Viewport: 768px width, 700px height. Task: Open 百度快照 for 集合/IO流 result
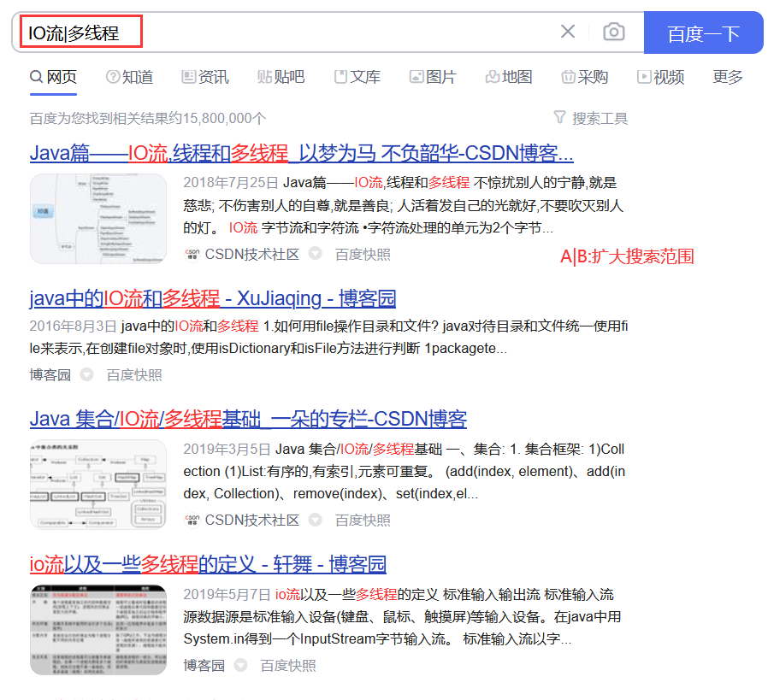pyautogui.click(x=363, y=520)
